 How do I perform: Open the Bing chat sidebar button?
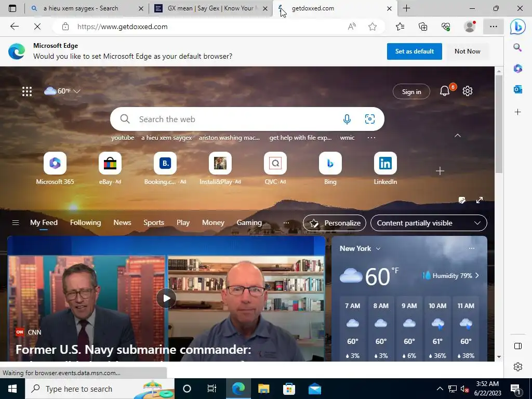pyautogui.click(x=518, y=27)
